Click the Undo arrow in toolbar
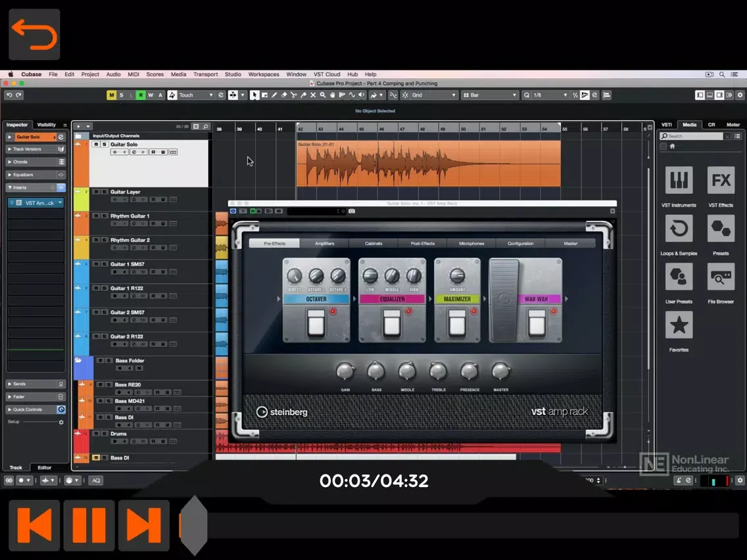 pyautogui.click(x=9, y=95)
